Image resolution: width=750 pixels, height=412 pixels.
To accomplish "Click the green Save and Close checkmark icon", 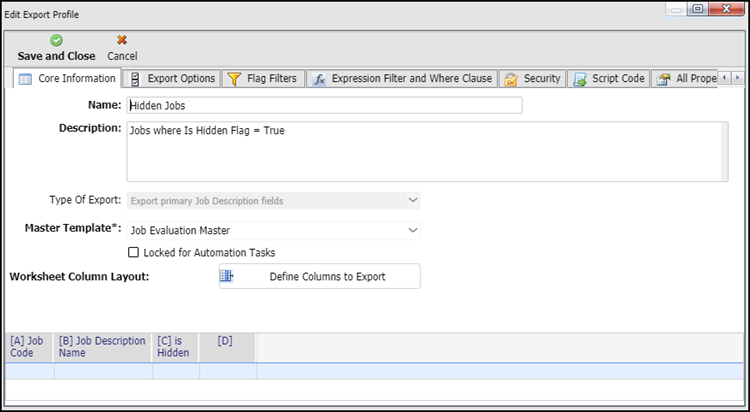I will tap(56, 40).
